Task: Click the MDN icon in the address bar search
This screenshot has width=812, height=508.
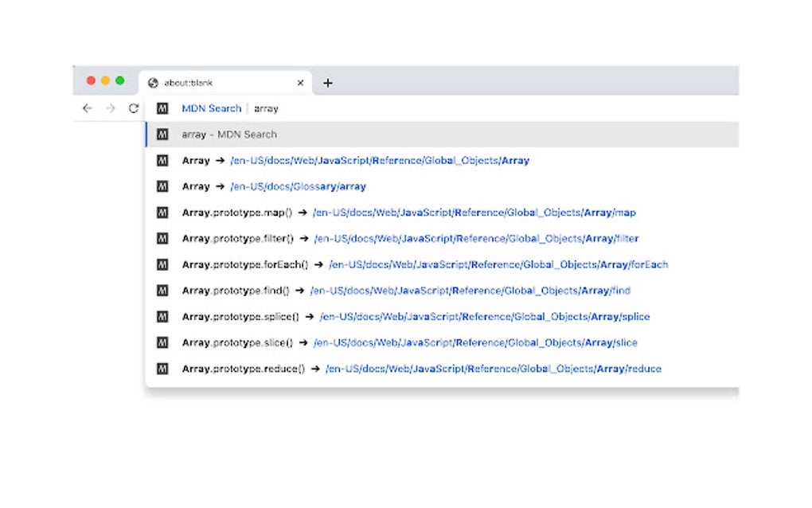Action: (162, 108)
